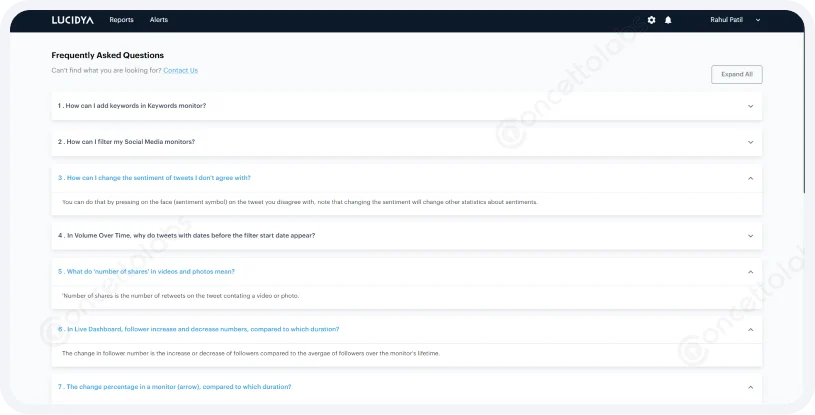Open the Alerts menu
This screenshot has height=415, width=815.
pyautogui.click(x=159, y=20)
